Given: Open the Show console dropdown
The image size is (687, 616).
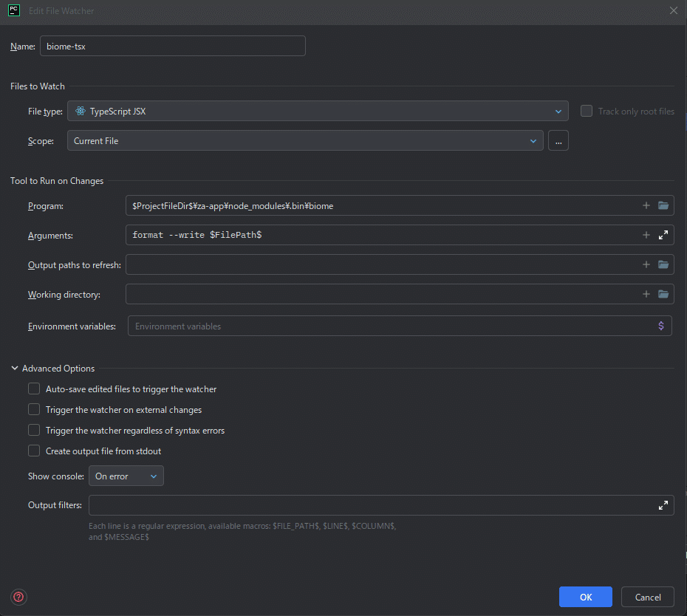Looking at the screenshot, I should pos(126,476).
